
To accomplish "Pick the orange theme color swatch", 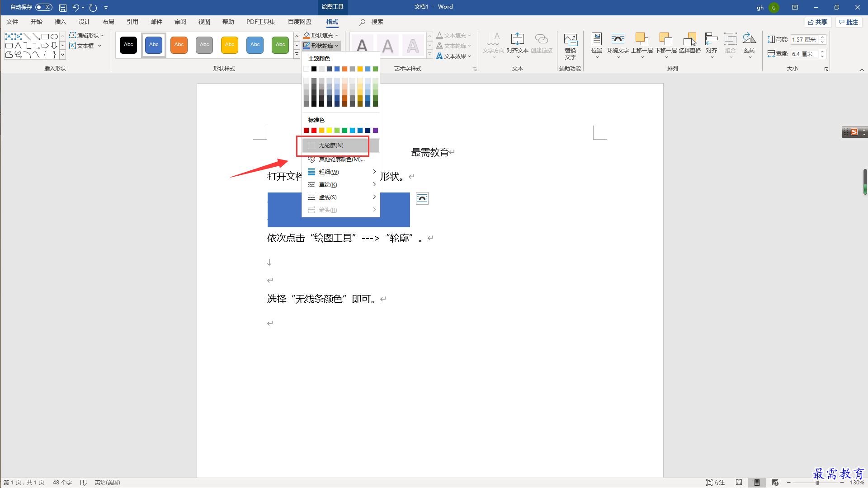I will pyautogui.click(x=344, y=69).
